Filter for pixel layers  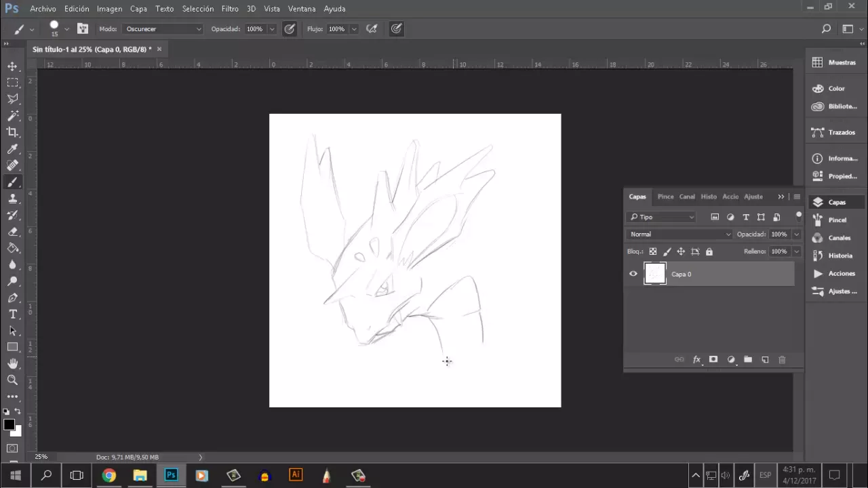pos(715,217)
